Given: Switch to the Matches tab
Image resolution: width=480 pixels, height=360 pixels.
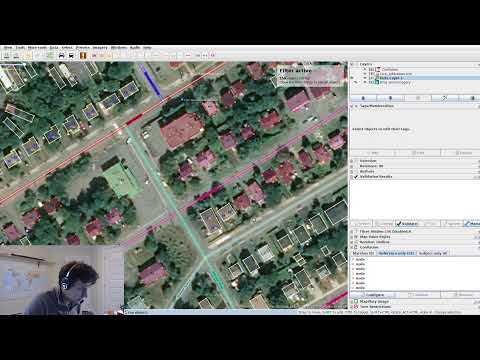Looking at the screenshot, I should click(363, 254).
